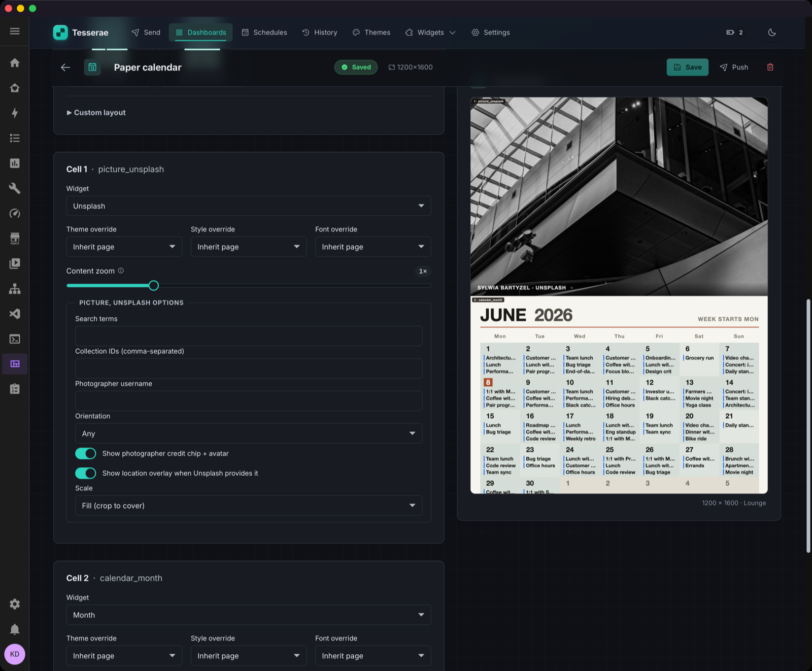Open Cell 1 Font override dropdown
812x671 pixels.
[373, 247]
